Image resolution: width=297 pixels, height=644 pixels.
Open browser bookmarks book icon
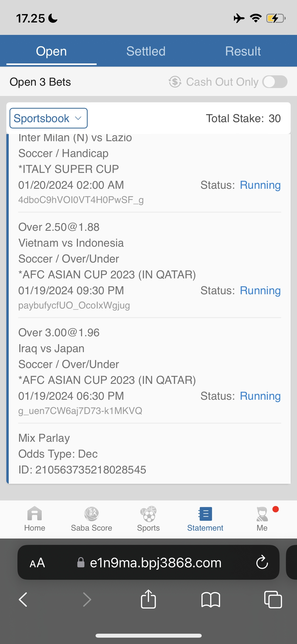[x=210, y=599]
